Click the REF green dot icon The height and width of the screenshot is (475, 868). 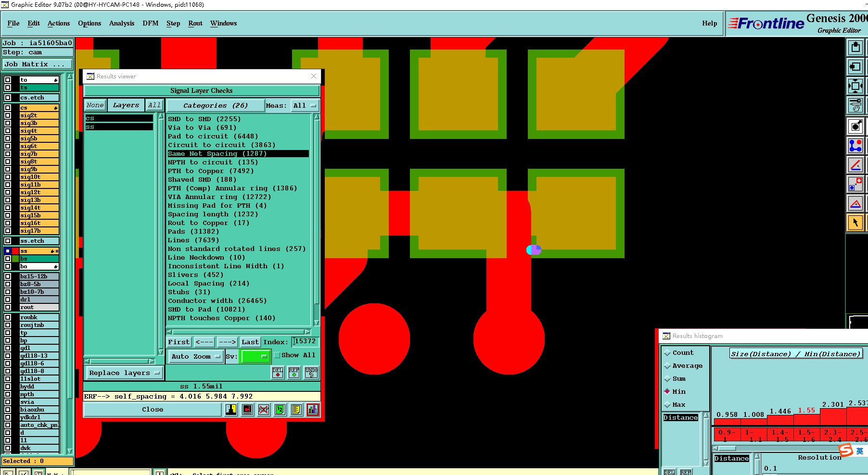294,373
